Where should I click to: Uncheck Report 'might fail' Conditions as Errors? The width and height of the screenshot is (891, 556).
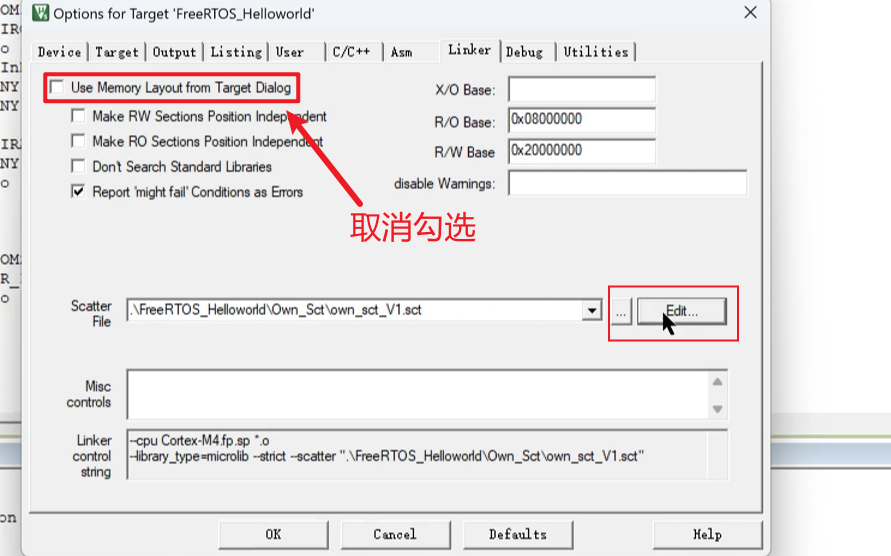click(x=78, y=192)
